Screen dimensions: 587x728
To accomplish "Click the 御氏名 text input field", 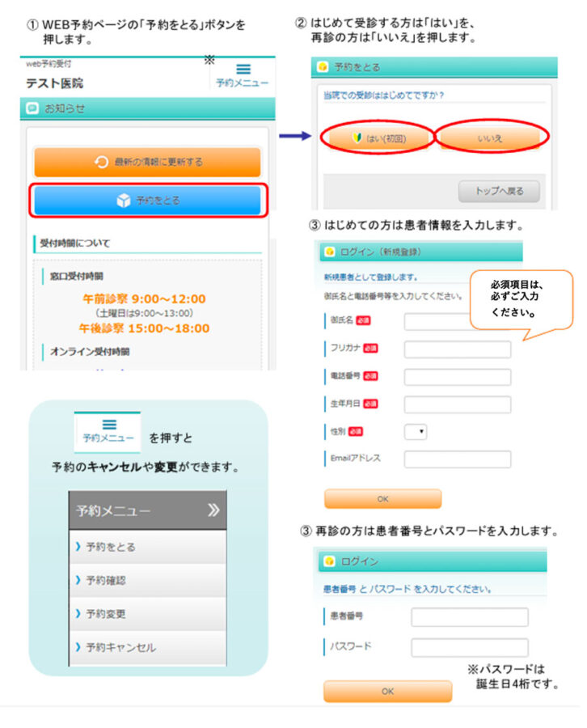I will (437, 322).
